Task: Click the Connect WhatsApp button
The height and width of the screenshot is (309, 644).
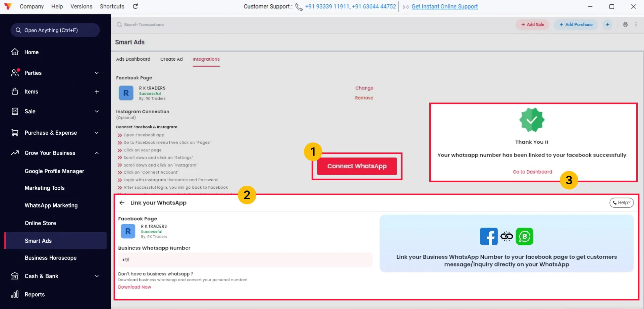Action: click(x=357, y=166)
